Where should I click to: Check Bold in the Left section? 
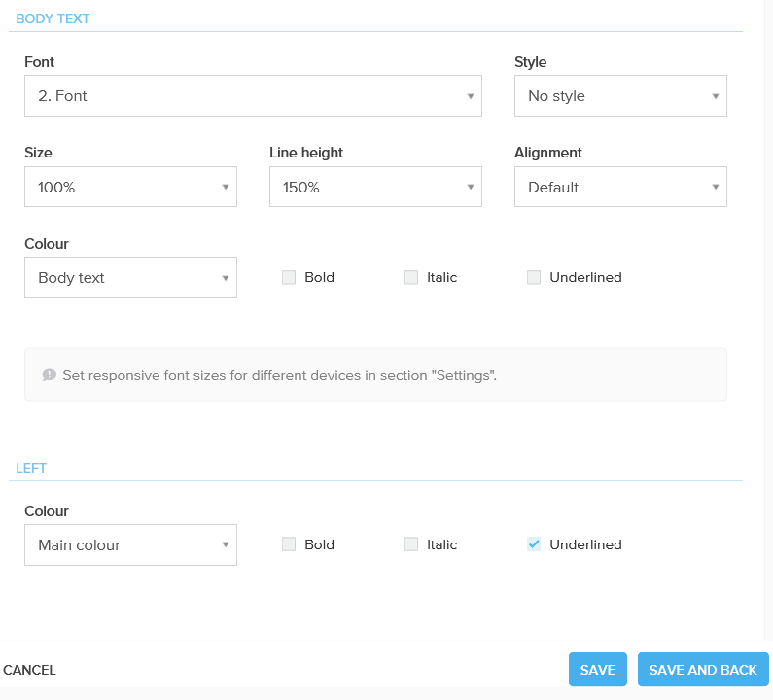289,544
